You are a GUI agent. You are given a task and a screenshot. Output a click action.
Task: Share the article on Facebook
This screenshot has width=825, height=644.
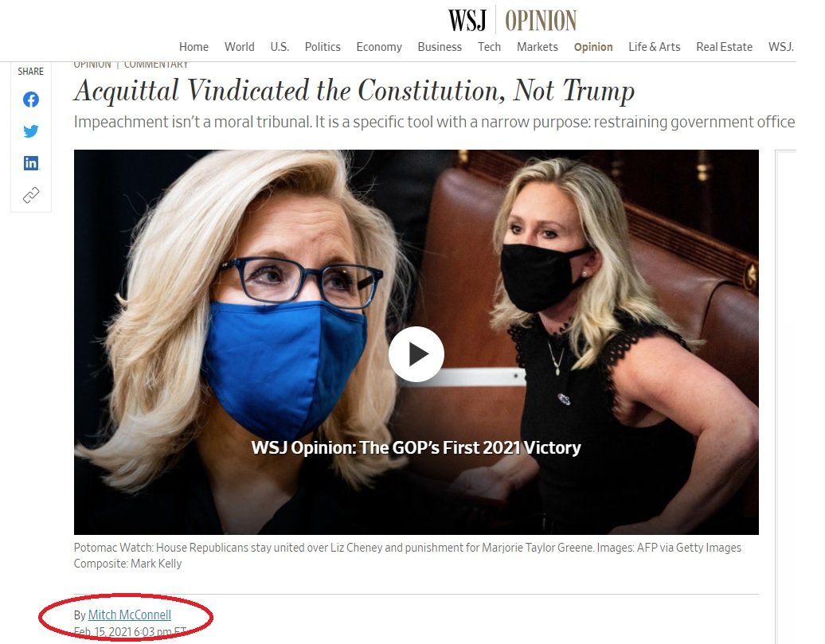pyautogui.click(x=31, y=100)
